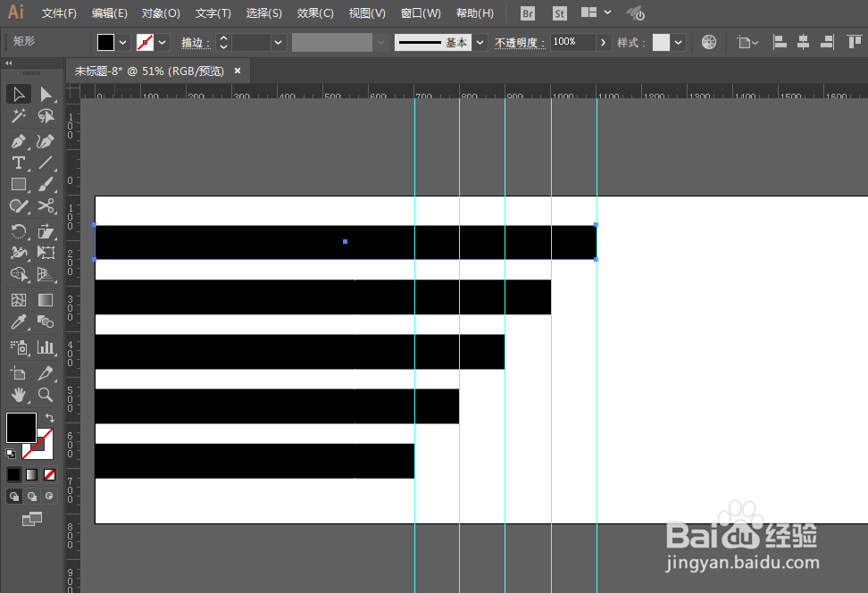868x593 pixels.
Task: Open the 基本 brush definition dropdown
Action: click(x=480, y=42)
